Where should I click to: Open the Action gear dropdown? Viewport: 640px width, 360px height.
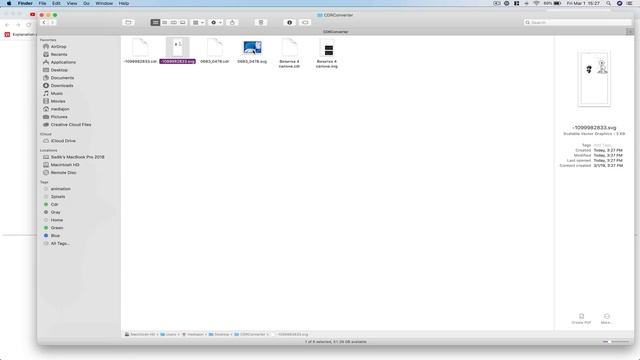point(216,22)
